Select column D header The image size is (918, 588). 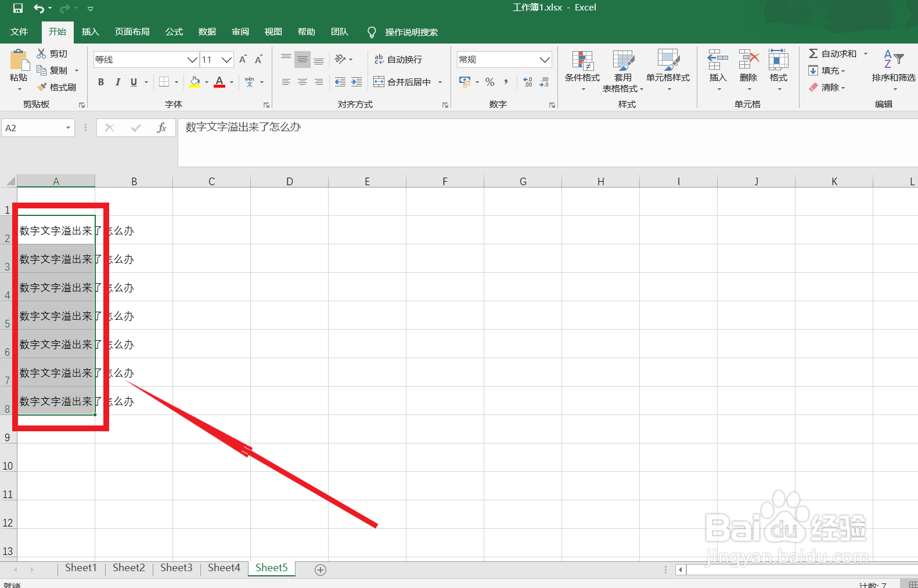tap(289, 181)
